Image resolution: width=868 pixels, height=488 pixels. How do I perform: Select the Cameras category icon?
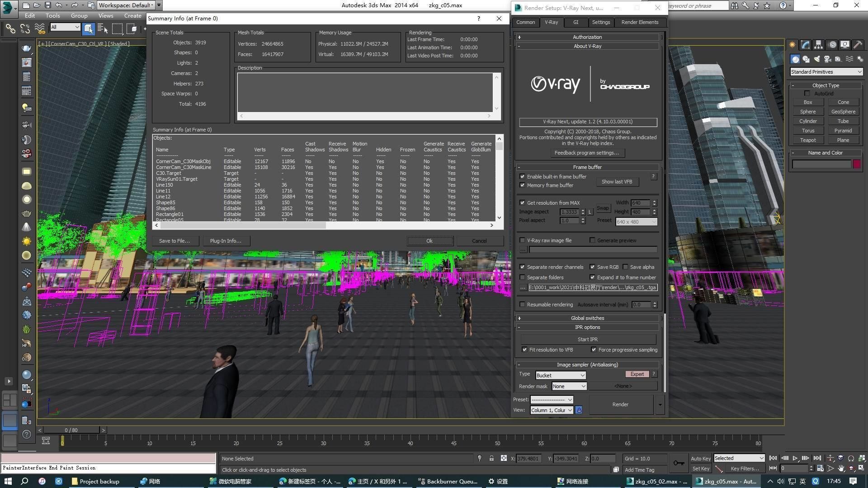[x=828, y=59]
